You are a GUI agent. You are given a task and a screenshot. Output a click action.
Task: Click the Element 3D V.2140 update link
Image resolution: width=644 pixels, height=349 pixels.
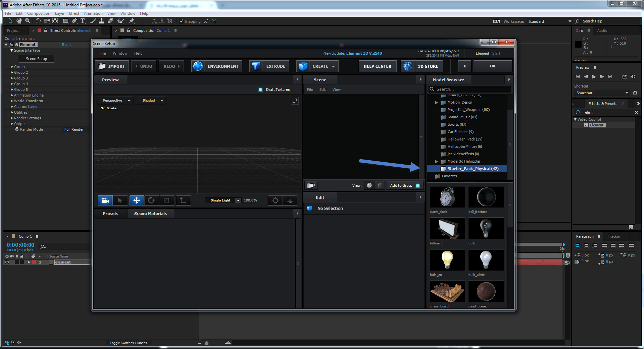click(364, 53)
